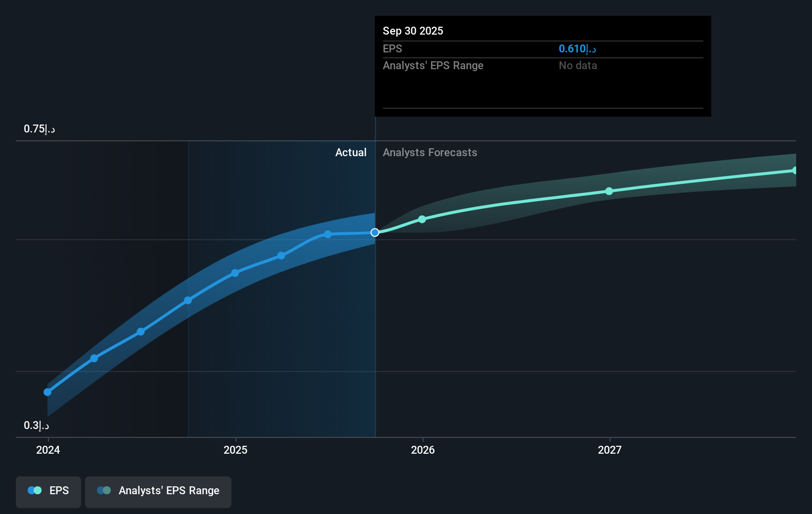812x514 pixels.
Task: Select the green forecast point near 2026
Action: 422,219
